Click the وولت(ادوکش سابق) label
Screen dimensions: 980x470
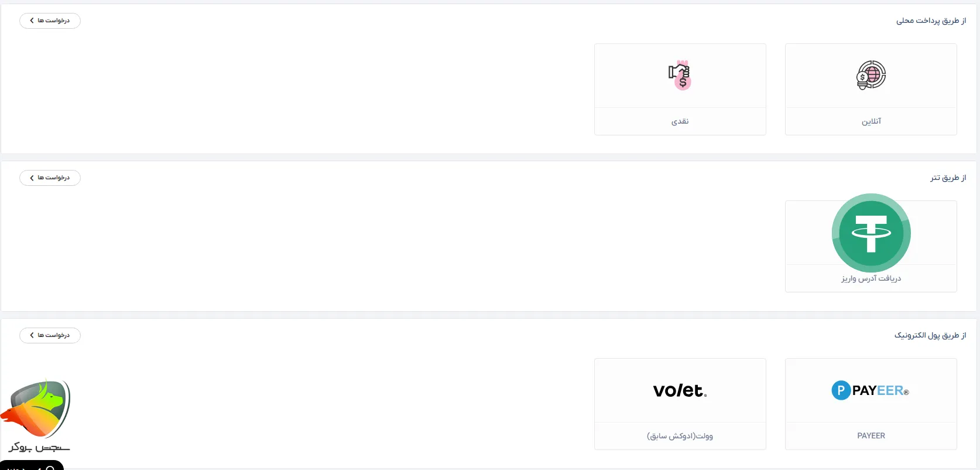pyautogui.click(x=680, y=436)
